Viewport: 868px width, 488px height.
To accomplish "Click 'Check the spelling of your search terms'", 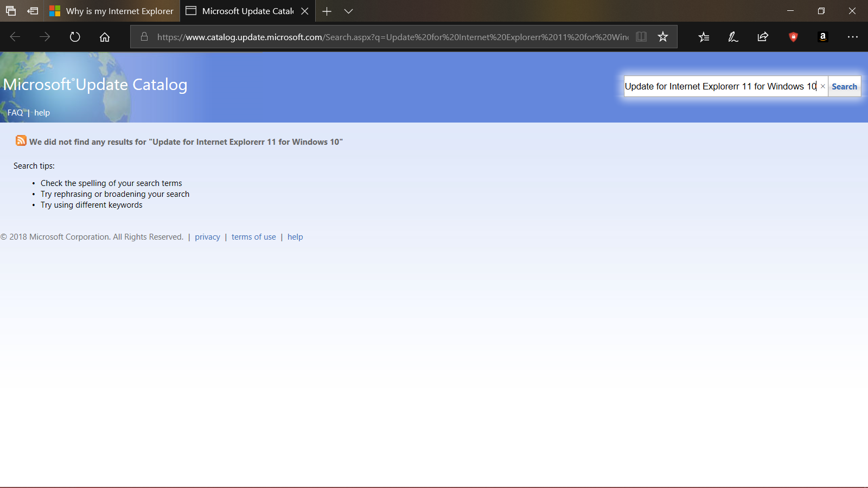I will (x=111, y=183).
